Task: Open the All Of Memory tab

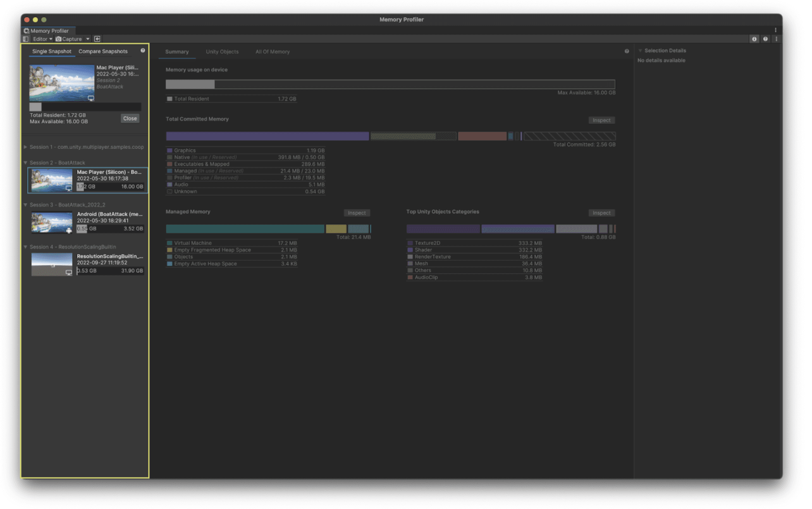Action: click(272, 52)
